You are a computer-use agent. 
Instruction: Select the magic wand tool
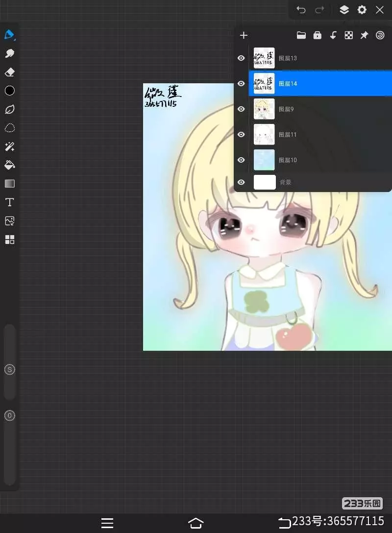[x=9, y=146]
